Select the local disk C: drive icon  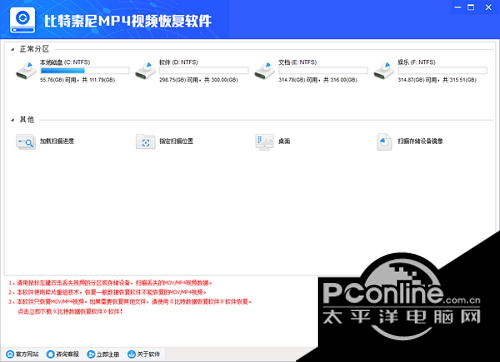[26, 70]
